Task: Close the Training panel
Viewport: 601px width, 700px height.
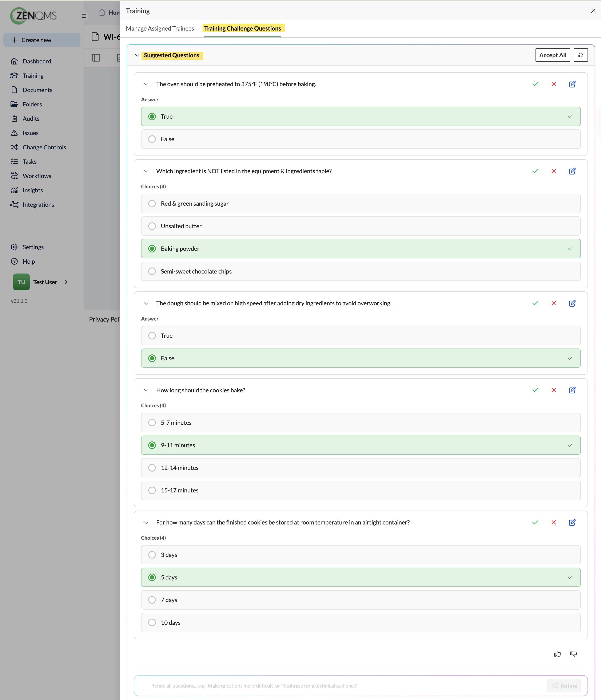Action: tap(593, 11)
